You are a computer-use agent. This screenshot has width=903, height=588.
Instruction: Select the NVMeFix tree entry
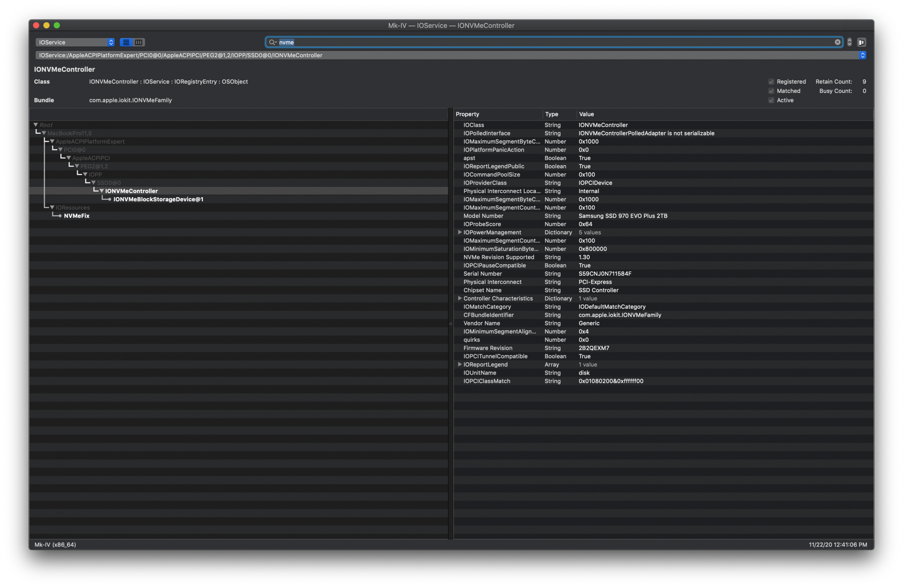(x=77, y=216)
